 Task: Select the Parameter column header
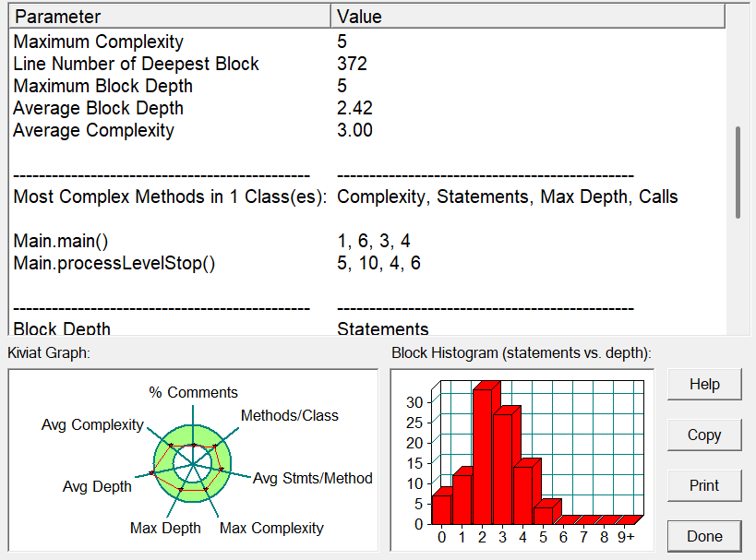coord(170,17)
